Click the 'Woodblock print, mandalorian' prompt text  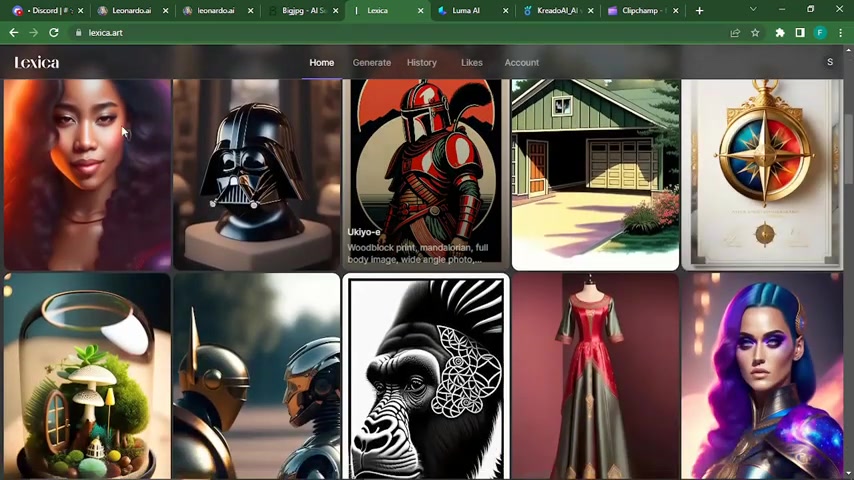click(x=418, y=253)
